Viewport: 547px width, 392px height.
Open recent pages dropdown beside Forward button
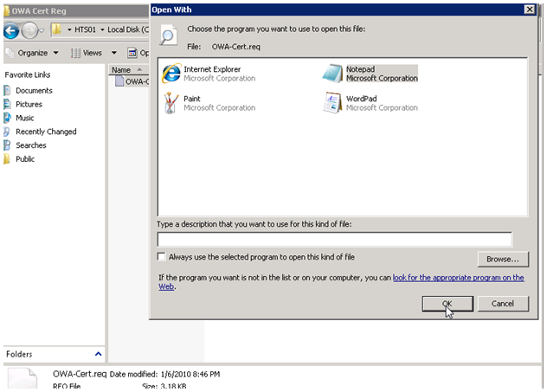42,30
